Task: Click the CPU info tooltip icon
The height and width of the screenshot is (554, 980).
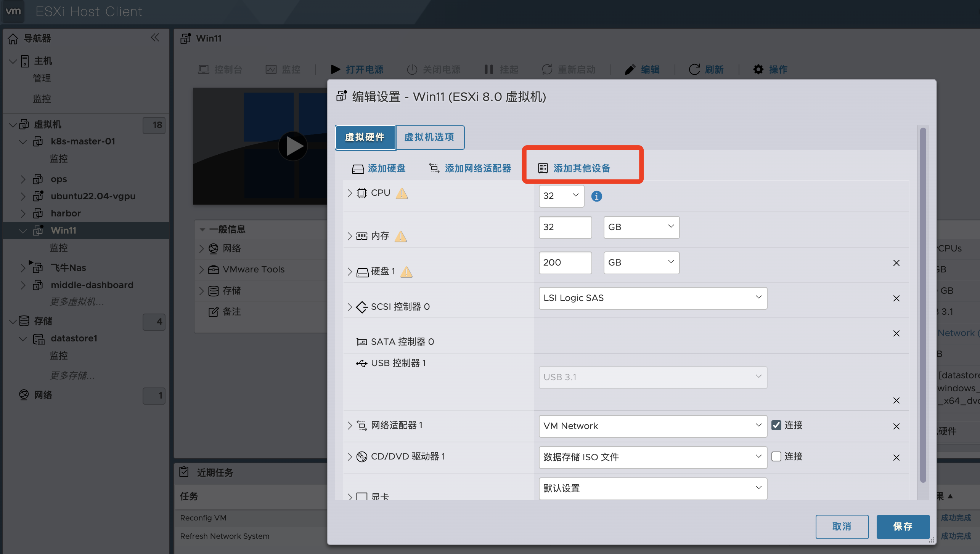Action: [x=596, y=196]
